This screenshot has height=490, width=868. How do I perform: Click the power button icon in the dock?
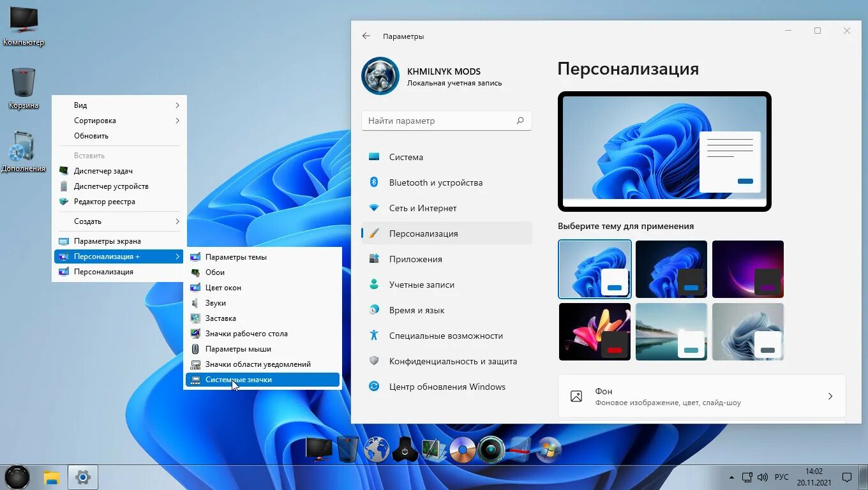click(405, 450)
